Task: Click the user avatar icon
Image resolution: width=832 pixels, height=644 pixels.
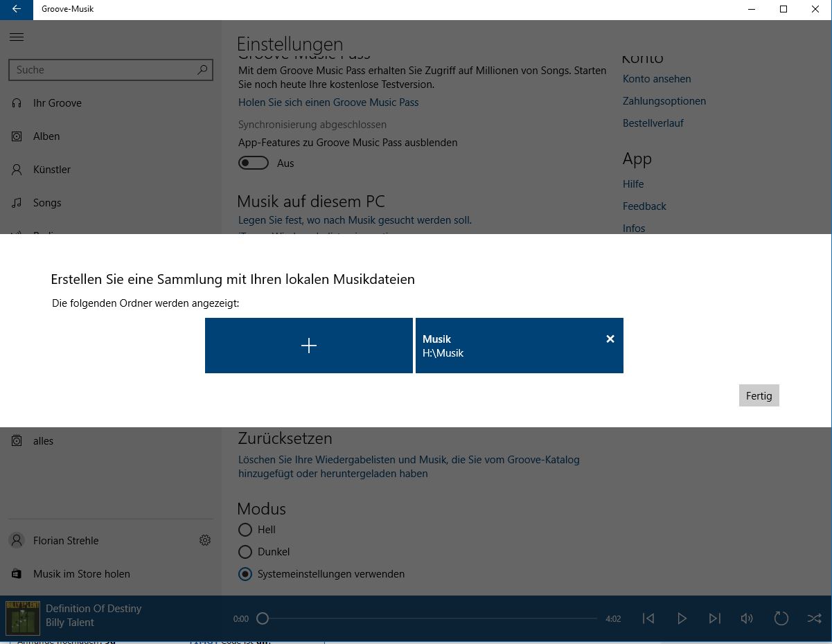Action: 17,540
